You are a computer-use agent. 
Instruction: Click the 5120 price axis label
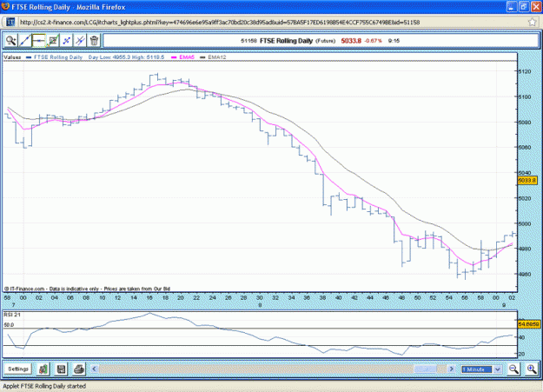click(524, 71)
